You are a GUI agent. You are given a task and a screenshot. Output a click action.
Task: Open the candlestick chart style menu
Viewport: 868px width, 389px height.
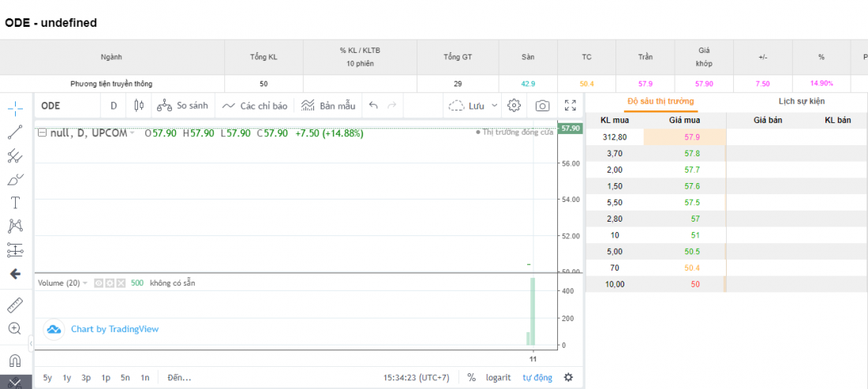[x=139, y=106]
